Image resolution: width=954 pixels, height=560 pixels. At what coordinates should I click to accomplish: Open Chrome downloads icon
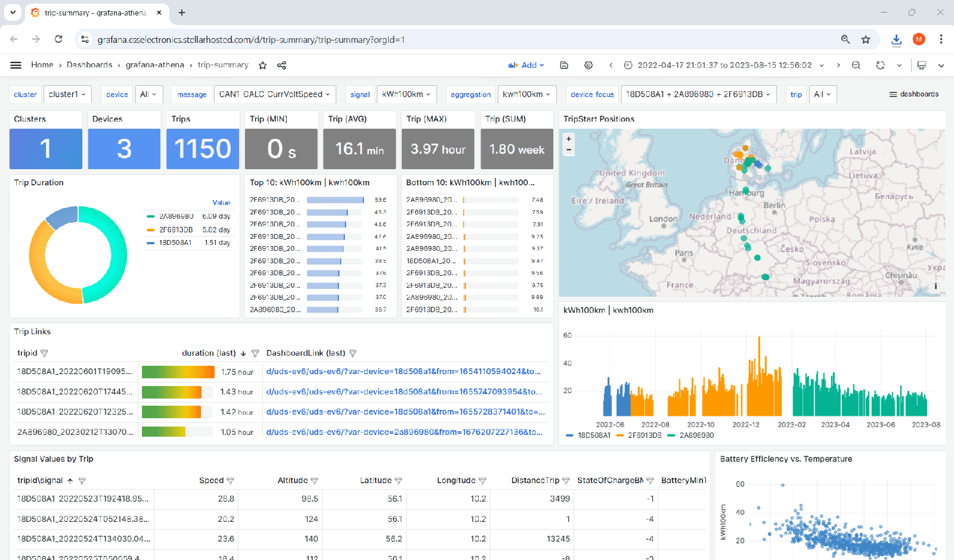[896, 39]
